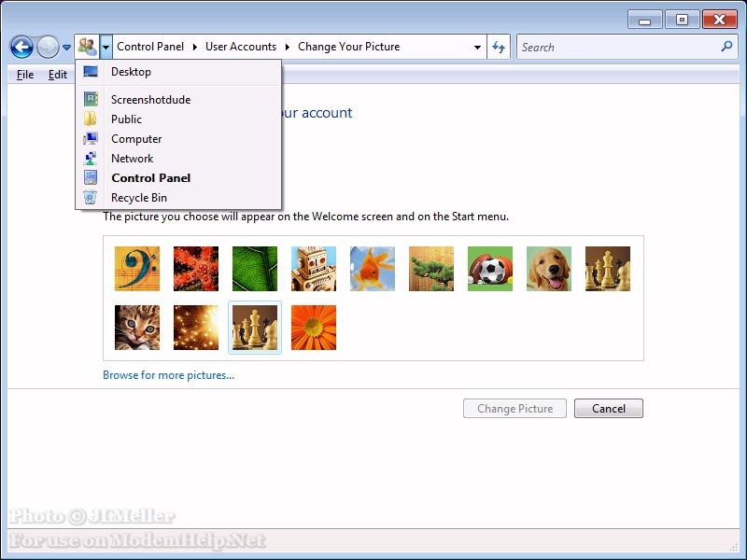Click the Forward navigation arrow

48,48
